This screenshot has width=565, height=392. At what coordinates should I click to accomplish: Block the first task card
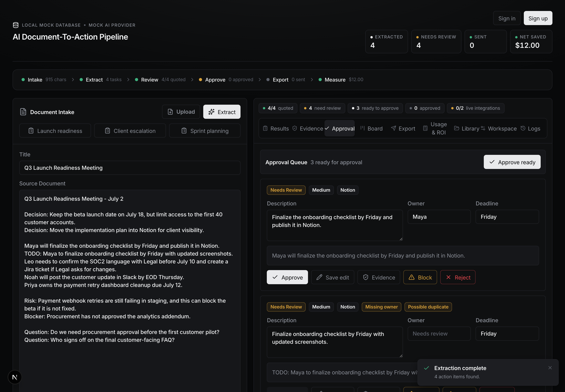coord(420,277)
